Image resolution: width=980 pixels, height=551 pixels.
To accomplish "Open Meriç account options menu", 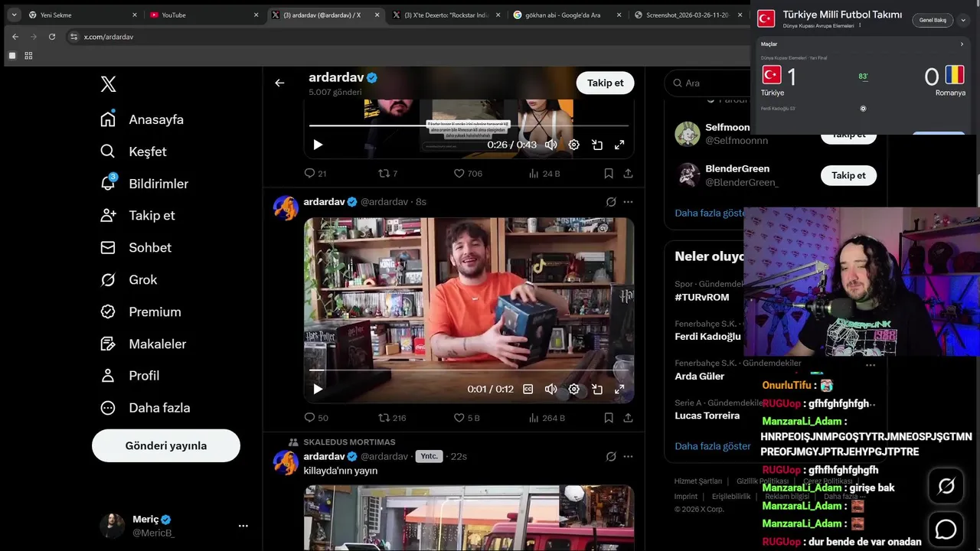I will pos(243,526).
